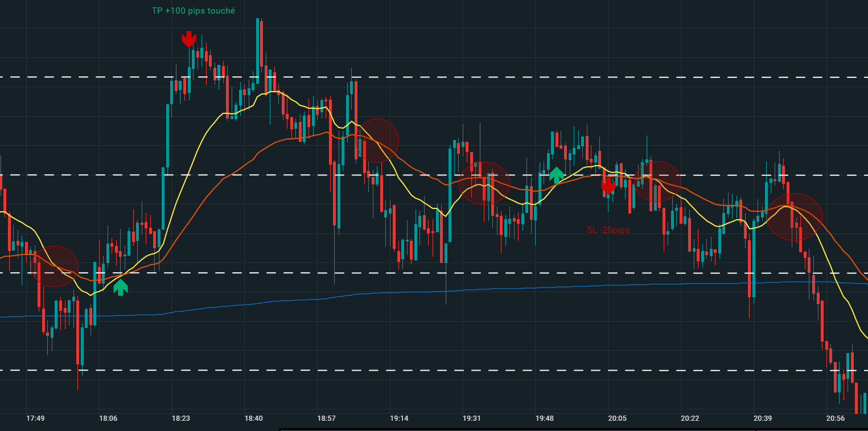Screen dimensions: 868x431
Task: Click the 19:48 time axis label
Action: click(x=545, y=418)
